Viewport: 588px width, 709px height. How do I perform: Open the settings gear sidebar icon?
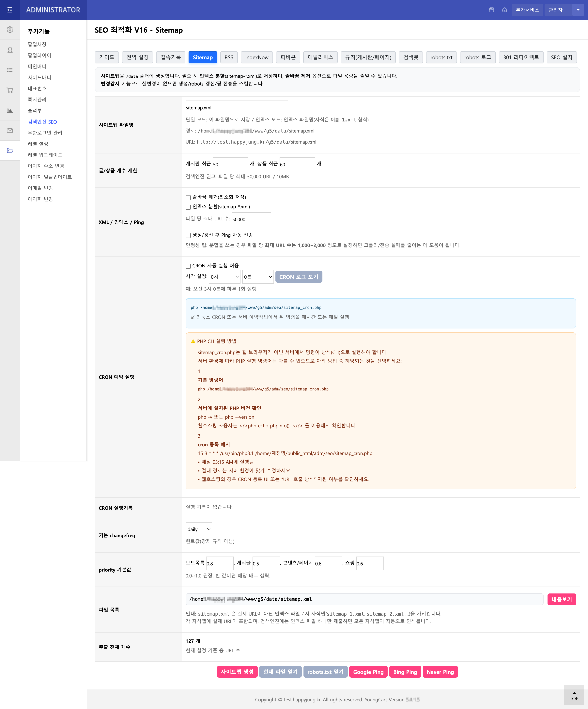(10, 30)
